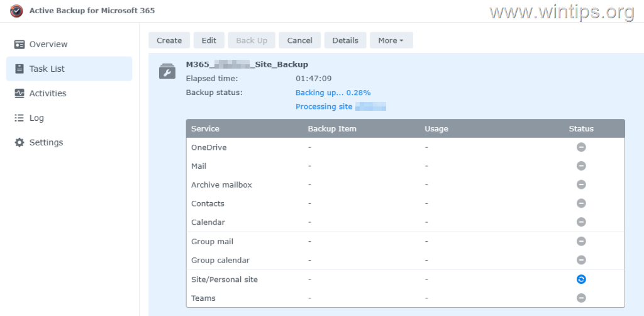This screenshot has width=644, height=316.
Task: Click the OneDrive status icon
Action: (x=581, y=147)
